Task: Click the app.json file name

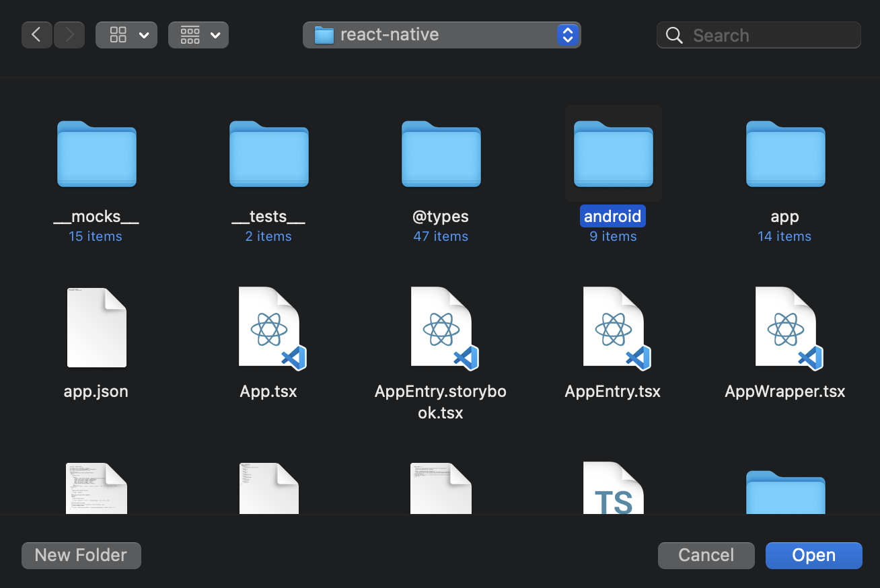Action: [96, 392]
